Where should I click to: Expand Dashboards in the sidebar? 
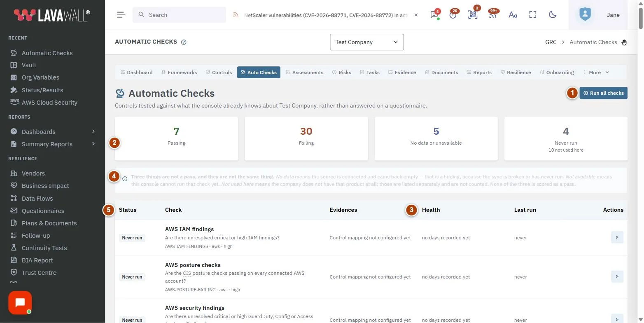click(52, 131)
